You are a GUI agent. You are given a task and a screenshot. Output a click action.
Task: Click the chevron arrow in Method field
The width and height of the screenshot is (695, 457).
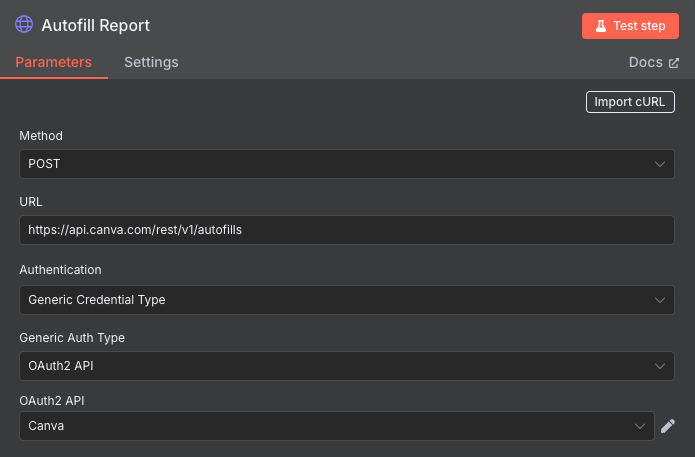point(660,164)
